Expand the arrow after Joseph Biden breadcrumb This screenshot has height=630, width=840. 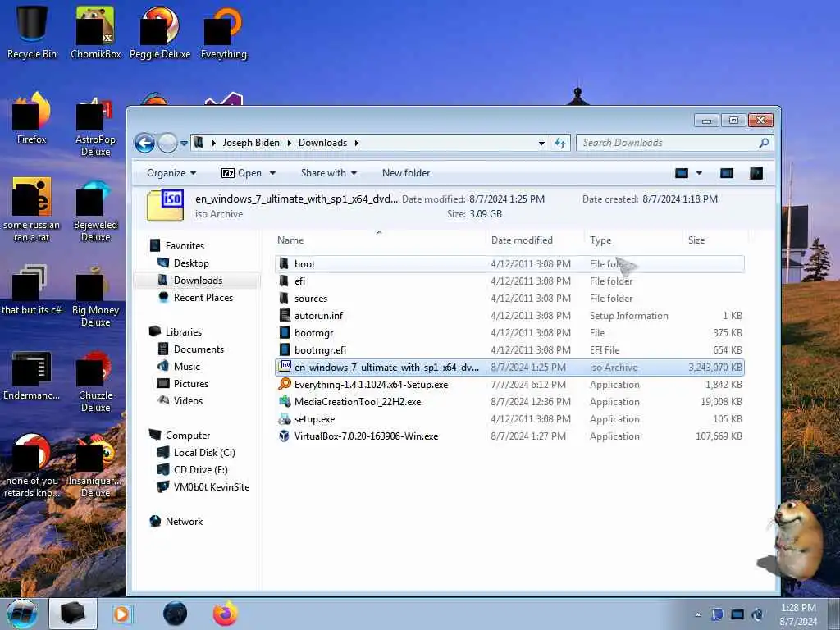click(290, 143)
